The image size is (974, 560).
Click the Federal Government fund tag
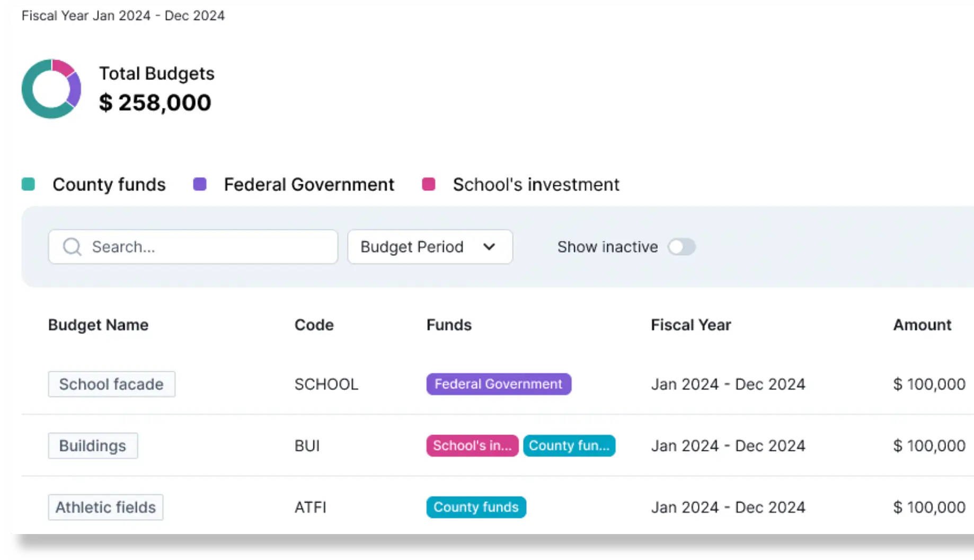[x=498, y=384]
